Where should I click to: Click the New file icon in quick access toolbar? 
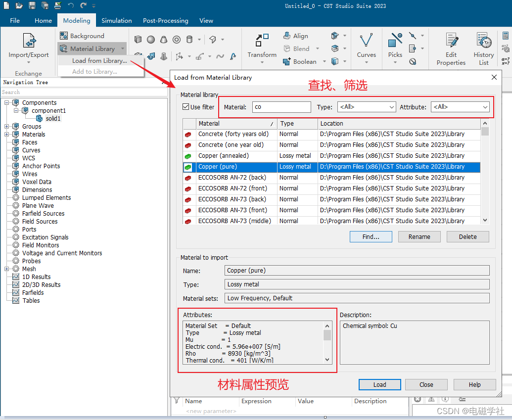pos(6,5)
